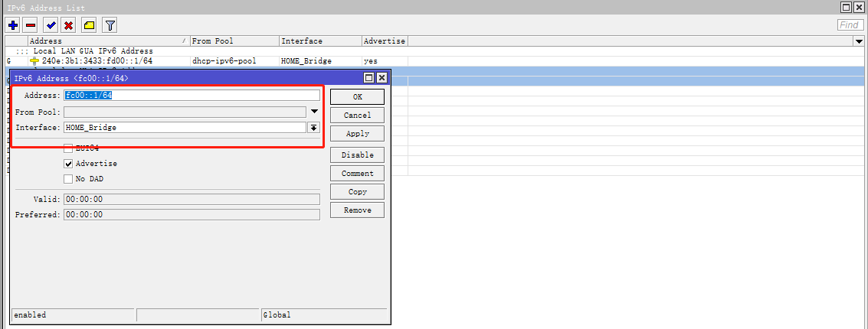Screen dimensions: 868x329
Task: Click the Disable button in dialog
Action: tap(358, 155)
